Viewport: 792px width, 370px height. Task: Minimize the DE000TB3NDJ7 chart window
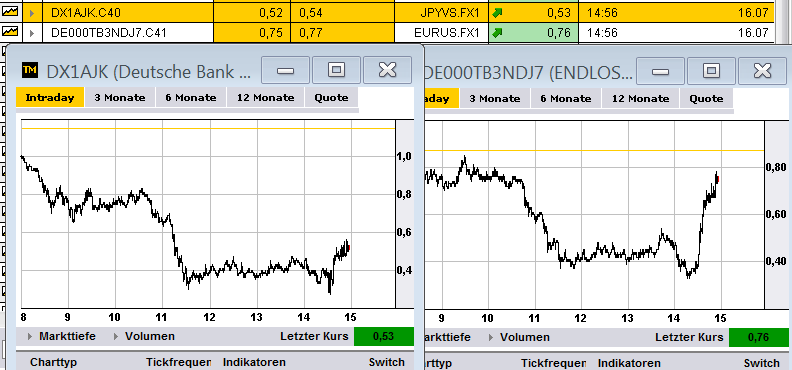[660, 71]
